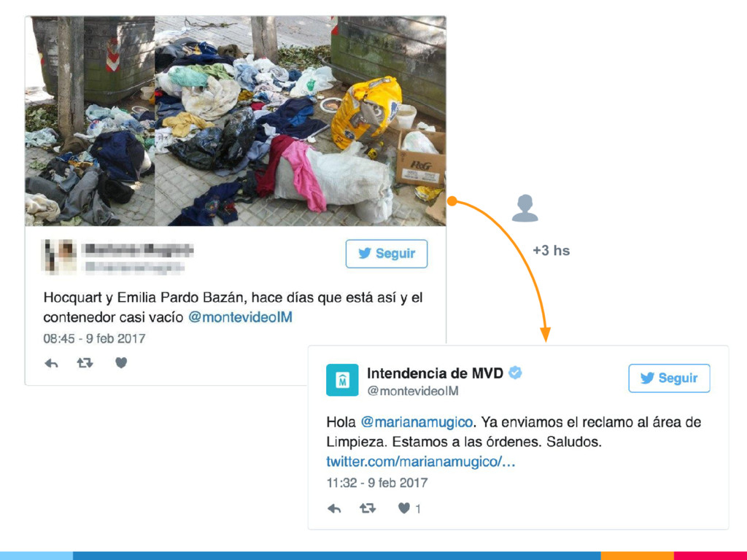Open the twitter.com/marianamugico/... link
This screenshot has width=747, height=560.
click(x=421, y=462)
